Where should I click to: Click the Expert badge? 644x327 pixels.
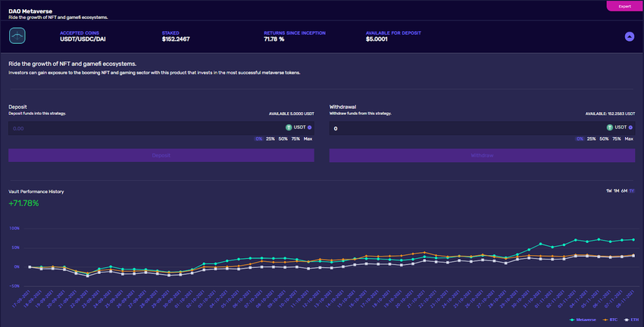tap(624, 6)
